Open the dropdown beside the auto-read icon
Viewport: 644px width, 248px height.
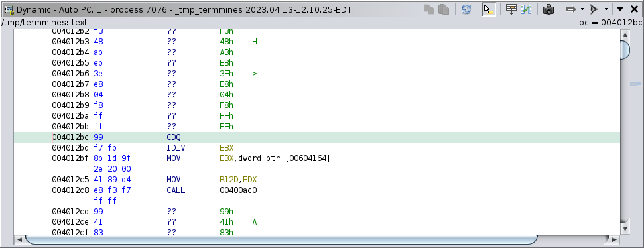tap(606, 9)
